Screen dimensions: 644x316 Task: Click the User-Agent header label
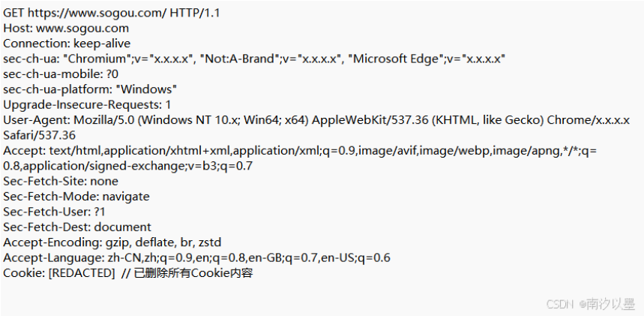[32, 120]
